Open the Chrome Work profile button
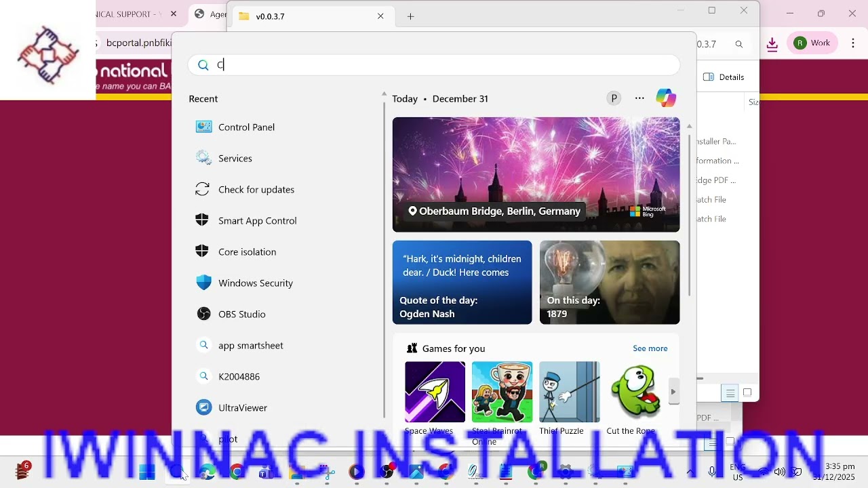This screenshot has width=868, height=488. coord(812,43)
